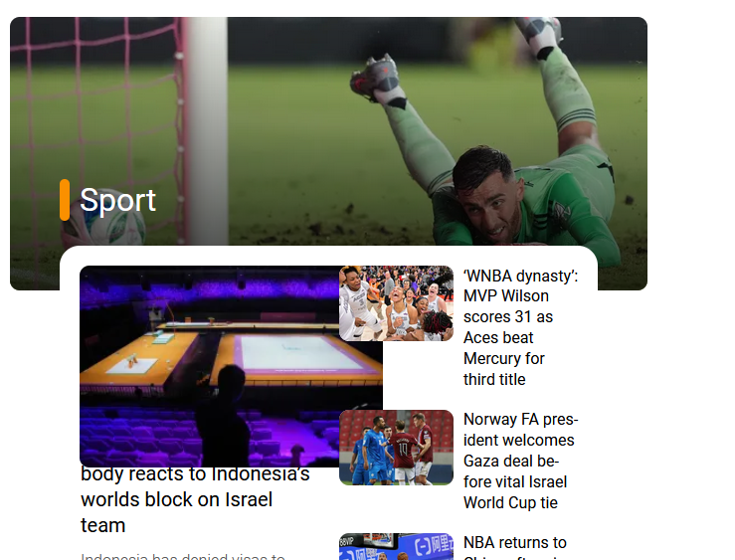The width and height of the screenshot is (735, 560).
Task: Click the white goalpost in the hero image
Action: (208, 131)
